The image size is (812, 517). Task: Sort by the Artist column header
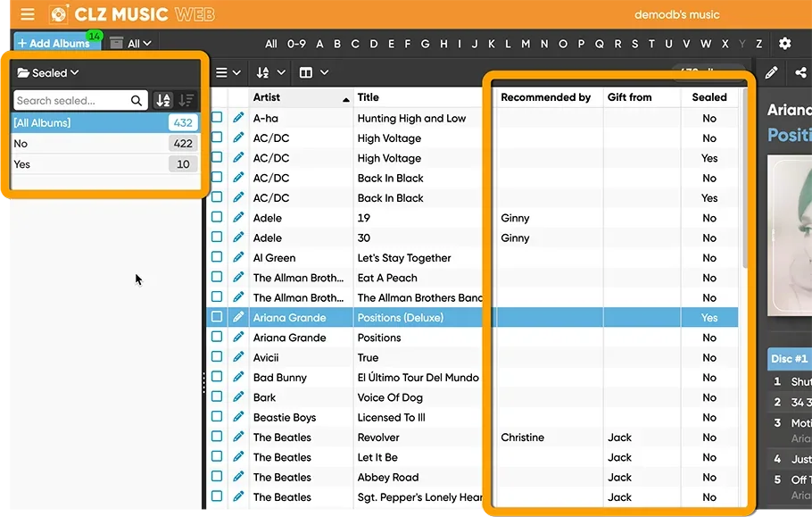pyautogui.click(x=301, y=97)
